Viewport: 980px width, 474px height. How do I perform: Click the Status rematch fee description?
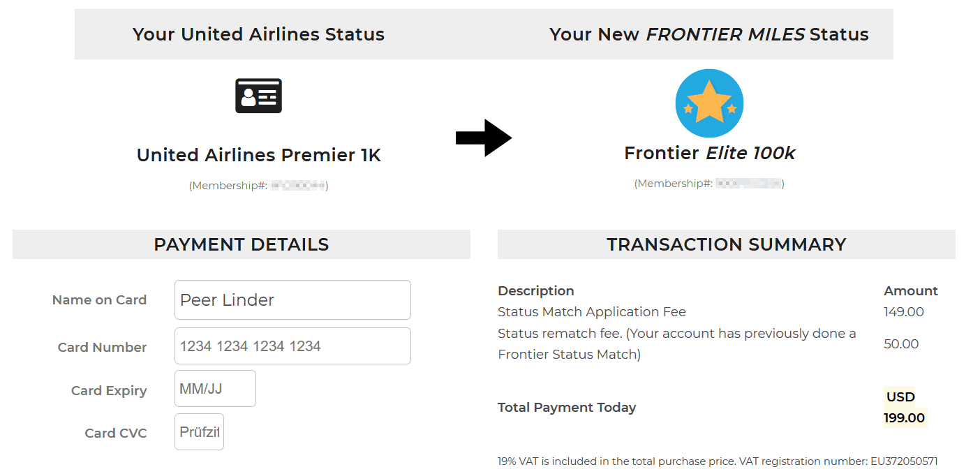tap(676, 343)
